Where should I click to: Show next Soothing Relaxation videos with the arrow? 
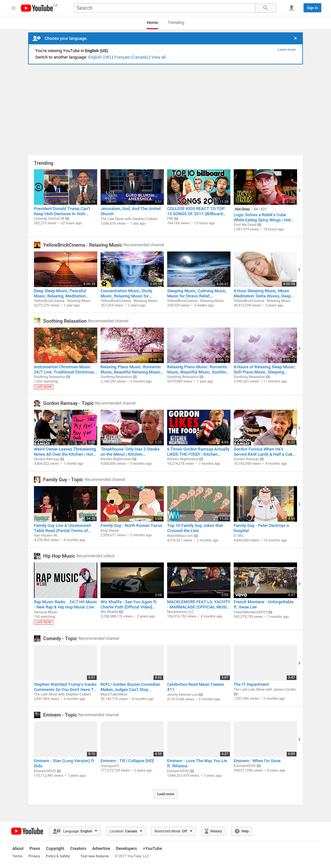click(x=299, y=349)
